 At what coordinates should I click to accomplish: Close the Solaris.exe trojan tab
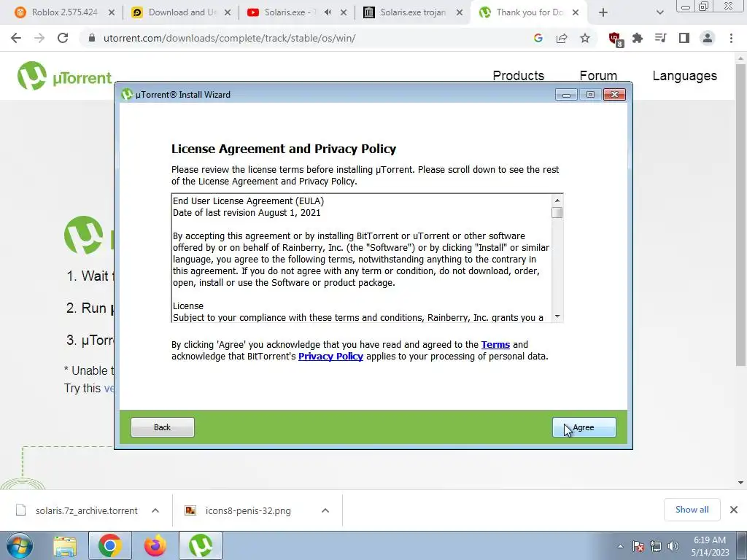tap(460, 12)
